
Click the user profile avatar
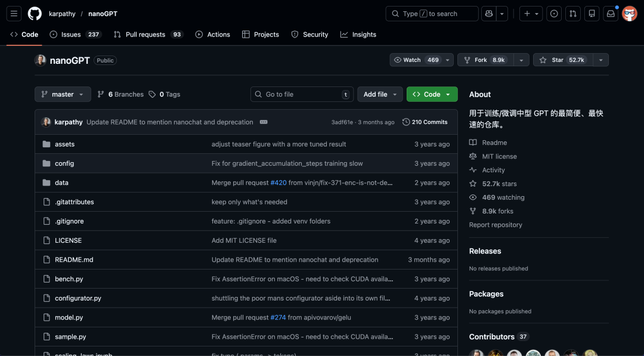[629, 14]
